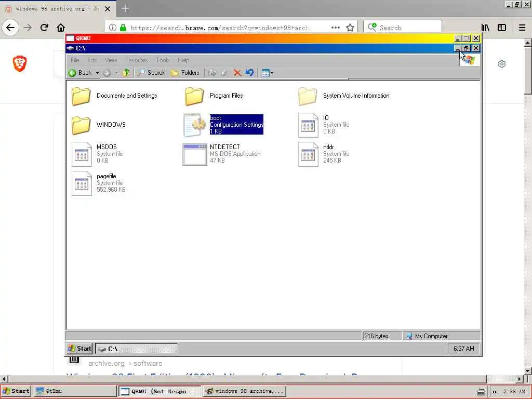Open the Back history dropdown arrow
532x399 pixels.
tap(97, 73)
